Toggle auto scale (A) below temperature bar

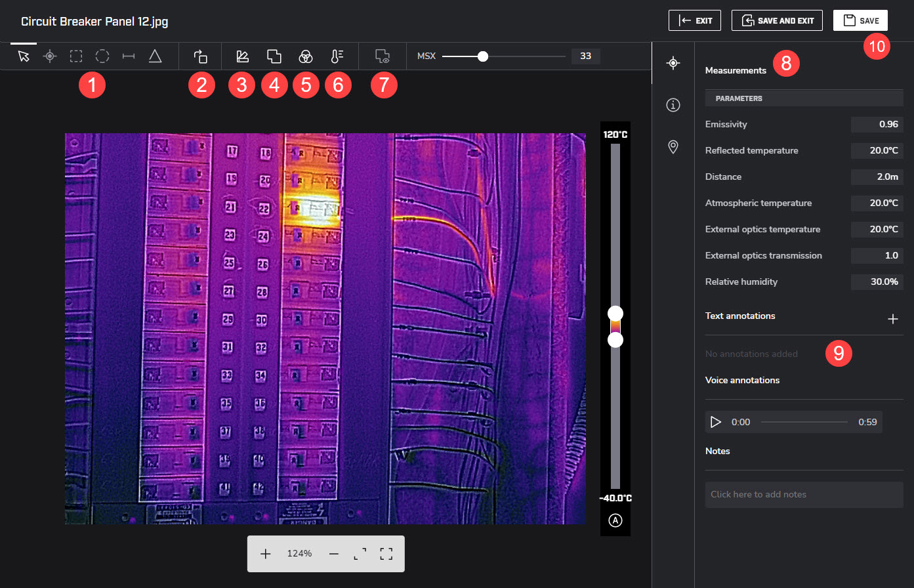(615, 520)
